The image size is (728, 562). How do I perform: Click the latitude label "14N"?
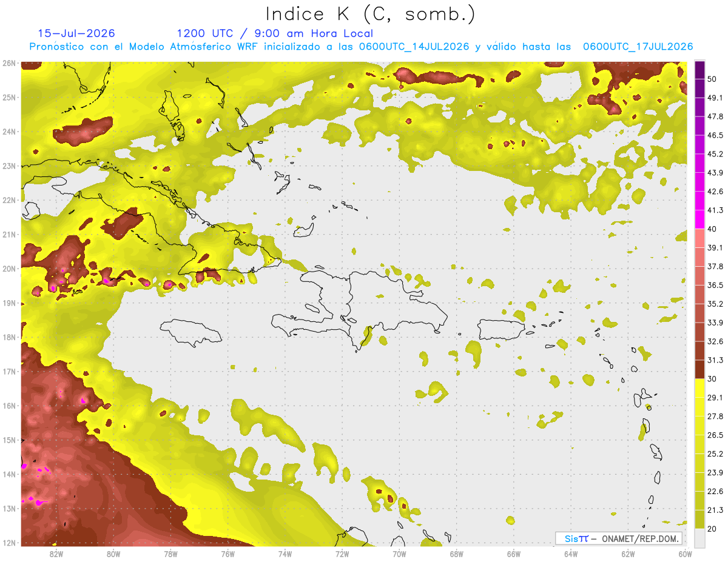point(9,474)
